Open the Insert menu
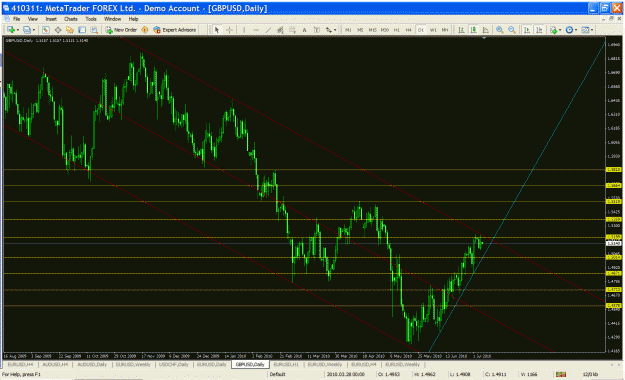625x380 pixels. point(51,19)
